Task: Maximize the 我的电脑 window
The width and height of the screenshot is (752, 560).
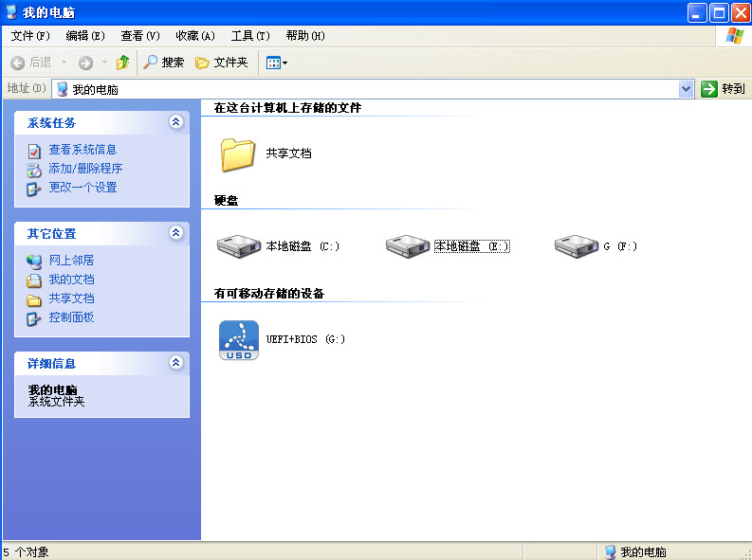Action: pyautogui.click(x=720, y=12)
